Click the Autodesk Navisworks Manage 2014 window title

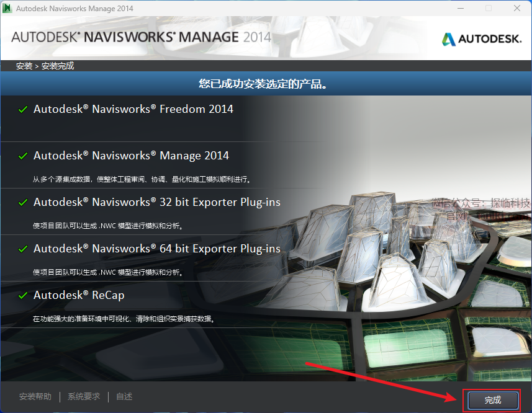point(74,9)
